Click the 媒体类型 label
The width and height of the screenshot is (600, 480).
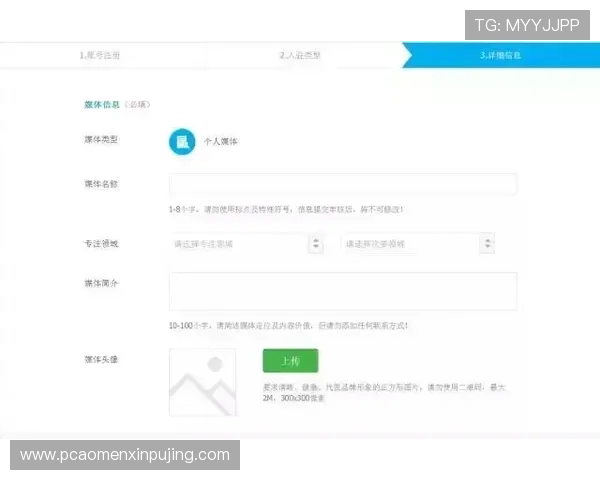[101, 140]
